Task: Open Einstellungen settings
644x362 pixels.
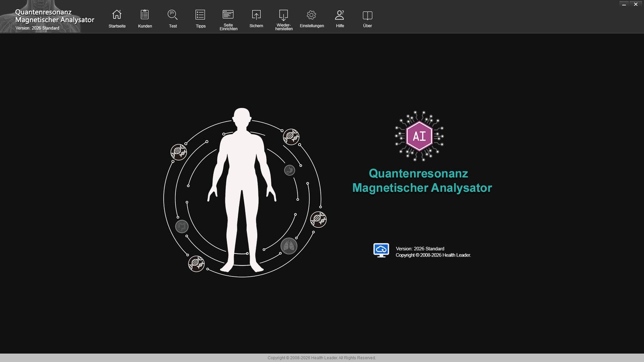Action: coord(311,18)
